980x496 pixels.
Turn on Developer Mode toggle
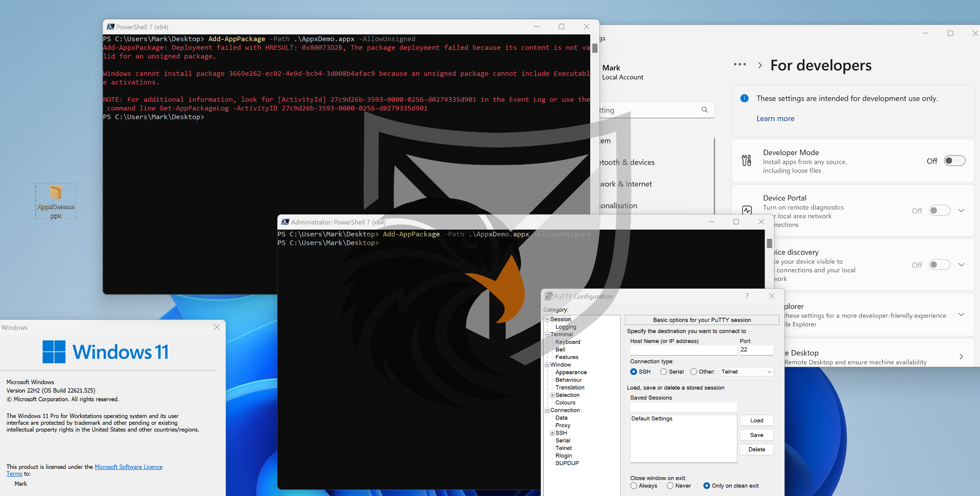(x=954, y=161)
